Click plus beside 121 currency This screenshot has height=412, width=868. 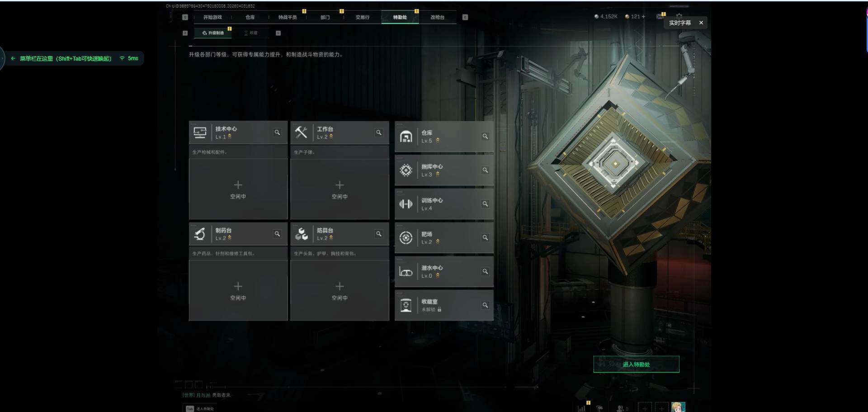[x=643, y=16]
